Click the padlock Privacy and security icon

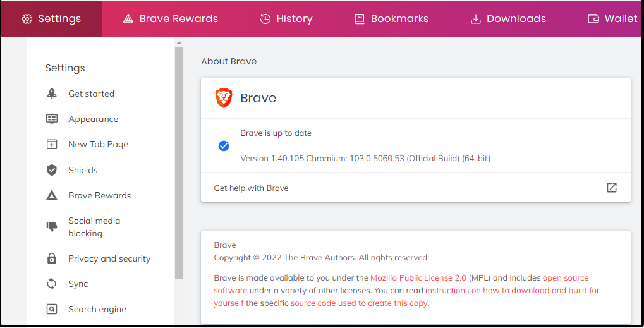[x=52, y=258]
